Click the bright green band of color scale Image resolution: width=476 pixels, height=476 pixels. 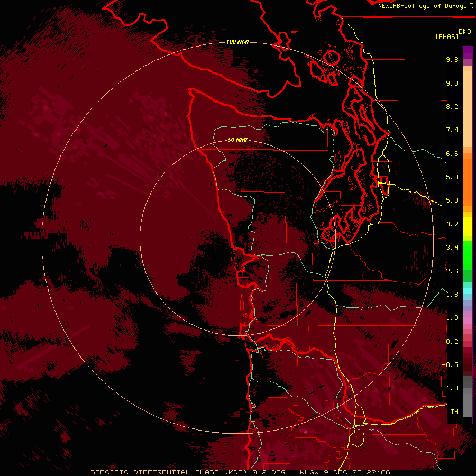[x=467, y=255]
